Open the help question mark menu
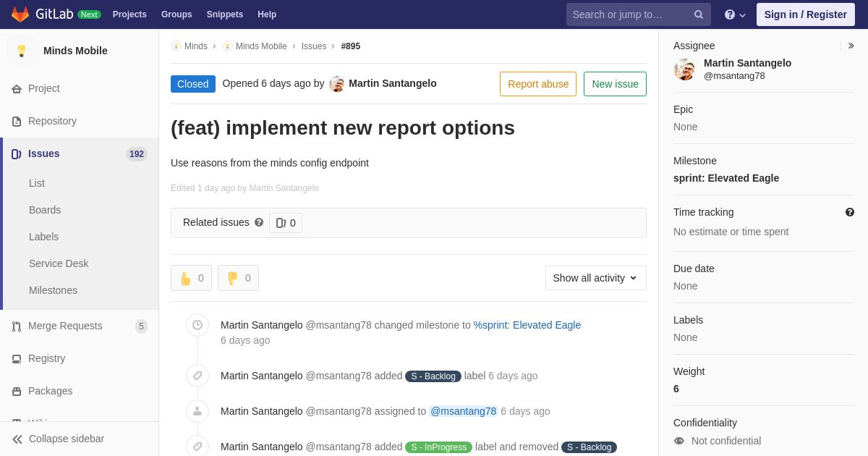 [735, 14]
